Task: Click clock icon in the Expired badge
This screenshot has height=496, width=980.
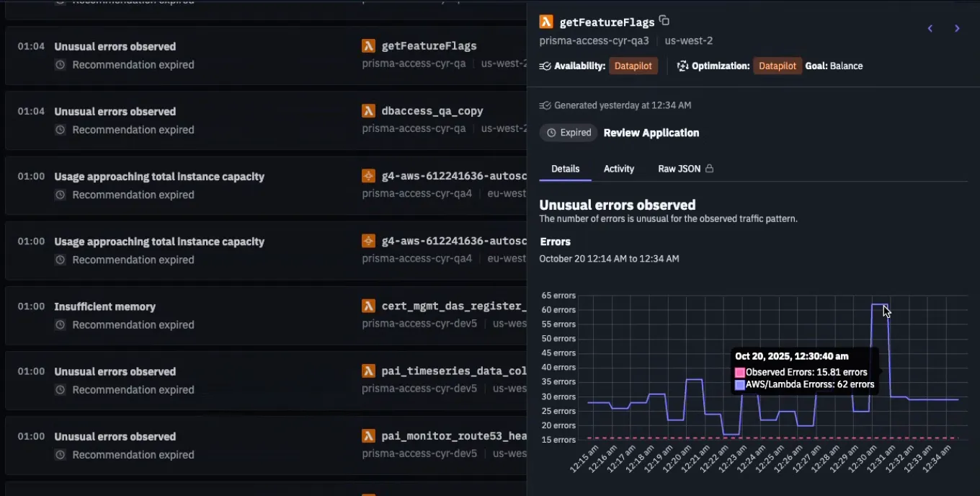Action: [x=551, y=133]
